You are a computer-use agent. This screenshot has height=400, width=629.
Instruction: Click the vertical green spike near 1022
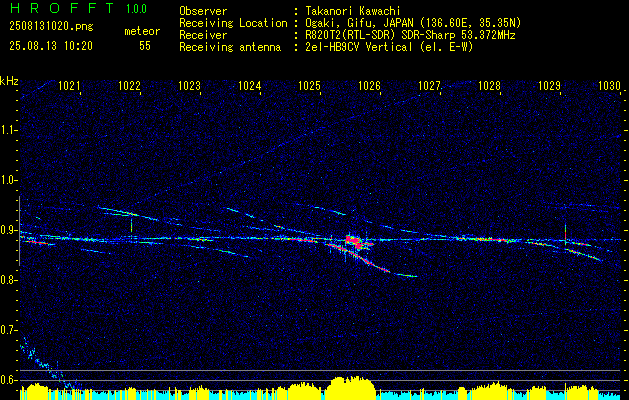tap(131, 224)
